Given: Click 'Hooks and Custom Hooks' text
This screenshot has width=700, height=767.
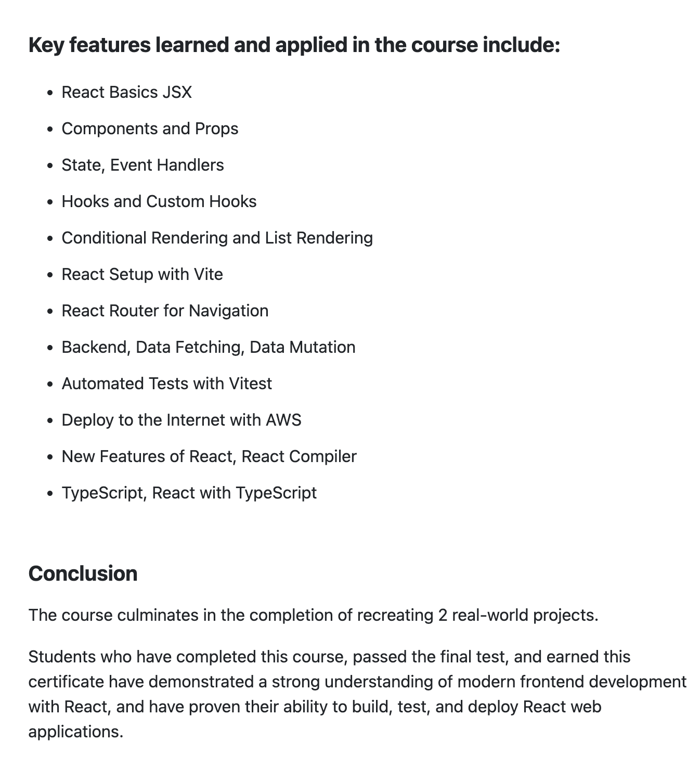Looking at the screenshot, I should (159, 201).
